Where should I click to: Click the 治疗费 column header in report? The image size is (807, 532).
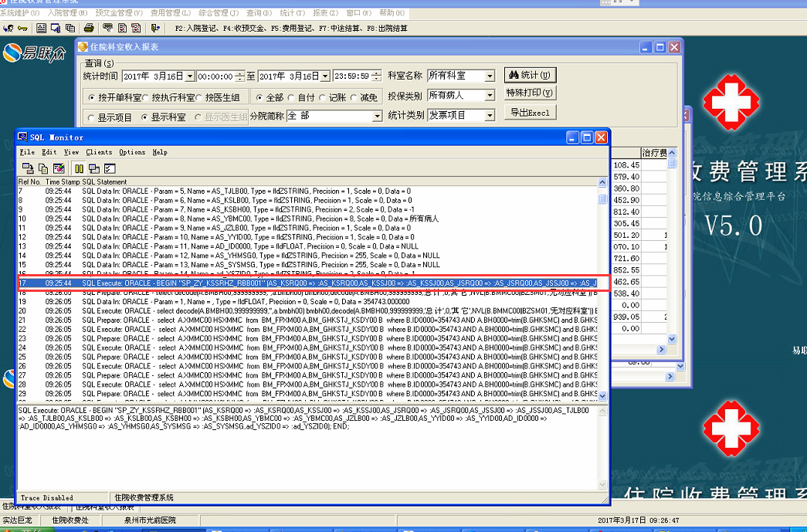point(653,153)
